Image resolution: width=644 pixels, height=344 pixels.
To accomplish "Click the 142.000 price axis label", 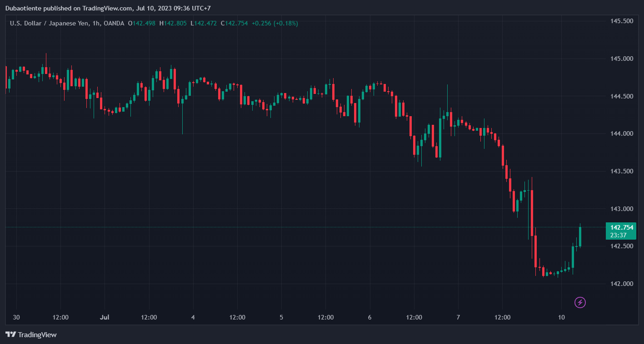I will 622,284.
